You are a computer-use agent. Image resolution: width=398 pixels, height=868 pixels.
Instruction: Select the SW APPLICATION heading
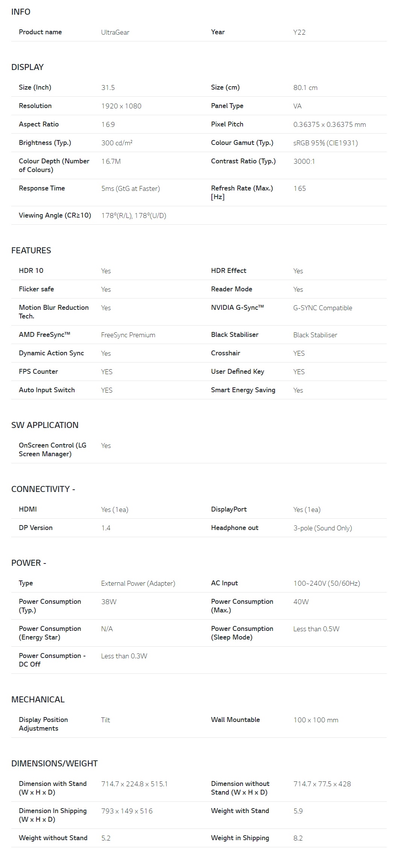[45, 425]
